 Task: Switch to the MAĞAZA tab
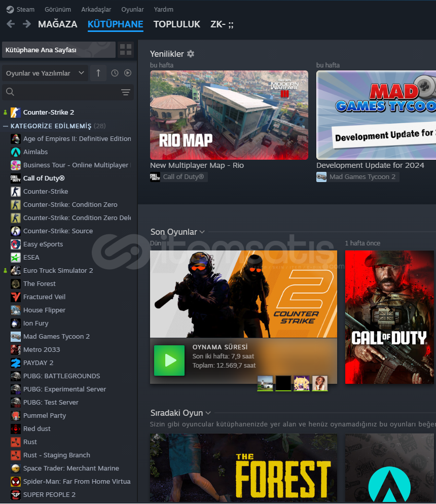tap(58, 24)
